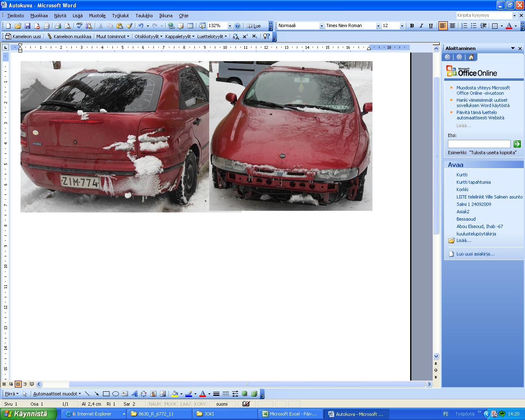Image resolution: width=525 pixels, height=420 pixels.
Task: Click the Insert Picture icon in drawing toolbar
Action: 163,394
